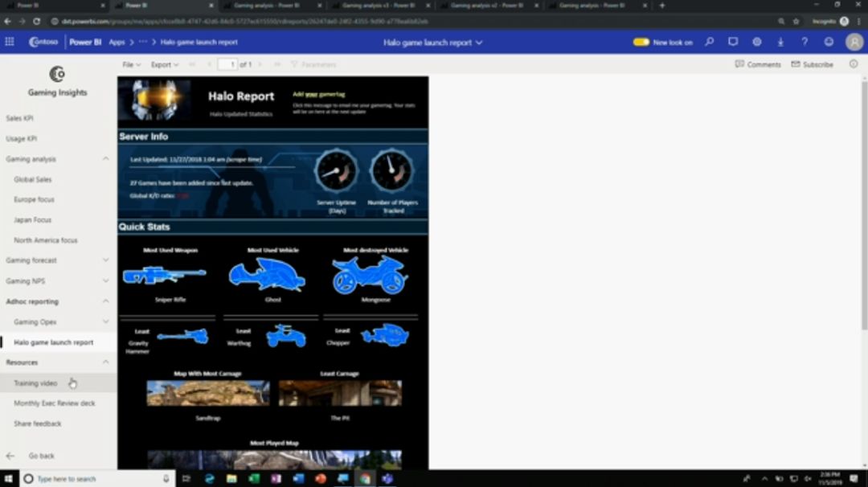Click the Gaming Insights app logo

[x=57, y=74]
